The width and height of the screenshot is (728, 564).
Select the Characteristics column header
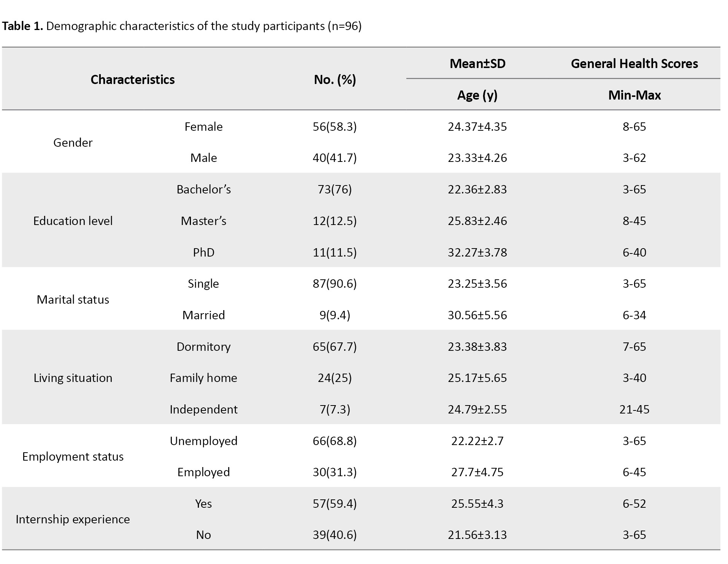[132, 79]
